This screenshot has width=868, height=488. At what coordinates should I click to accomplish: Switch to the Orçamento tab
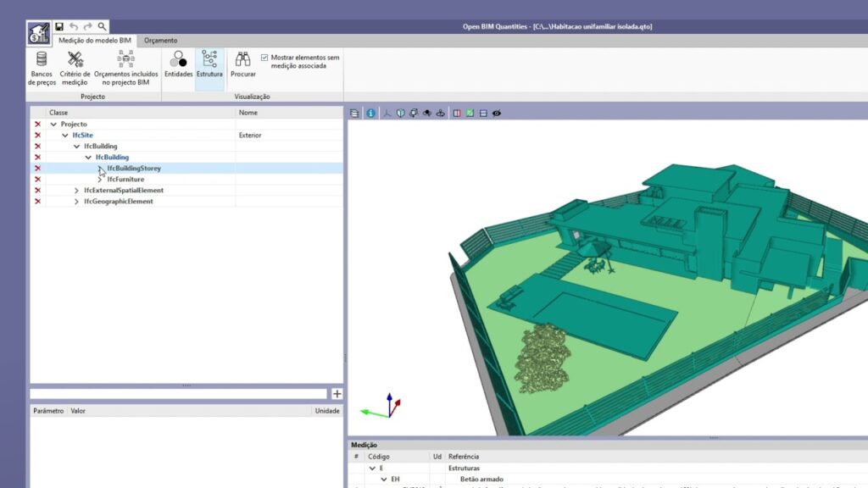pyautogui.click(x=160, y=40)
